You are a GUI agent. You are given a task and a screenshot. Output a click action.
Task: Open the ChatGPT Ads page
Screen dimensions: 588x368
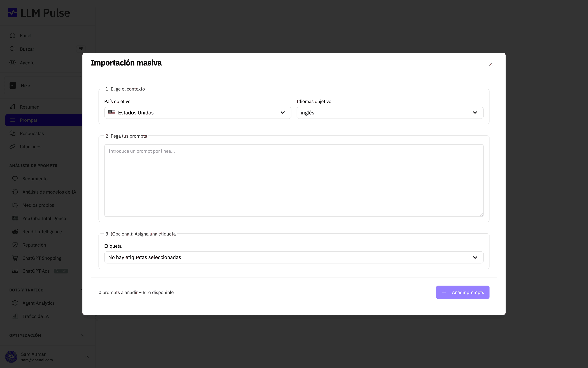coord(36,271)
